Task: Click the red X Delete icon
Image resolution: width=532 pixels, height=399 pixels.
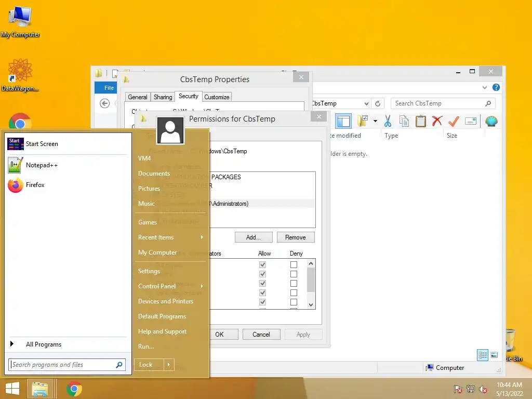Action: pyautogui.click(x=437, y=121)
